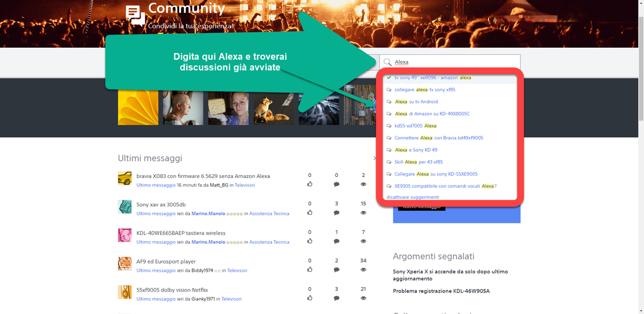Open the 'Sony xav ax 3005db' thread
This screenshot has width=644, height=314.
click(x=161, y=205)
